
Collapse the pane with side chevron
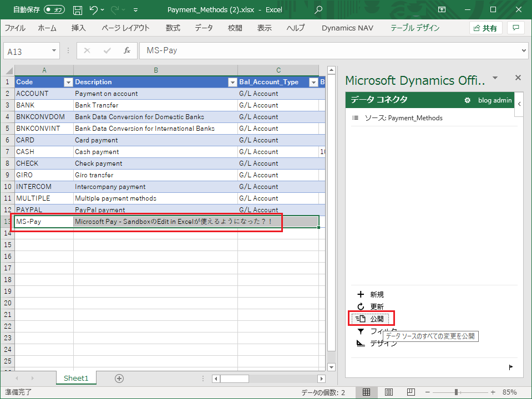519,104
